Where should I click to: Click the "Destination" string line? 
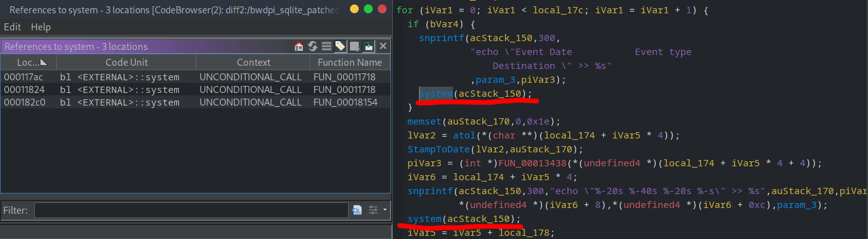[552, 66]
